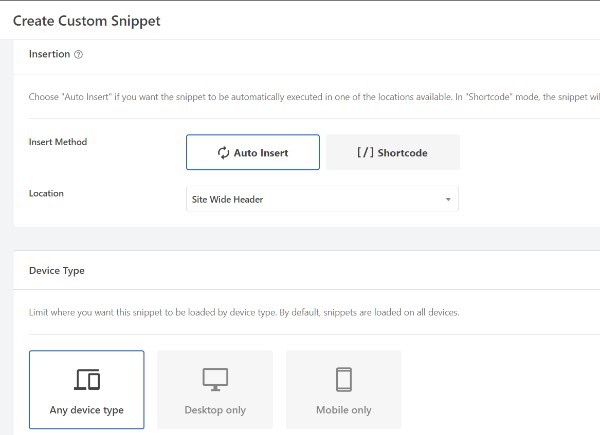Click the mobile phone icon
The width and height of the screenshot is (600, 435).
[343, 379]
